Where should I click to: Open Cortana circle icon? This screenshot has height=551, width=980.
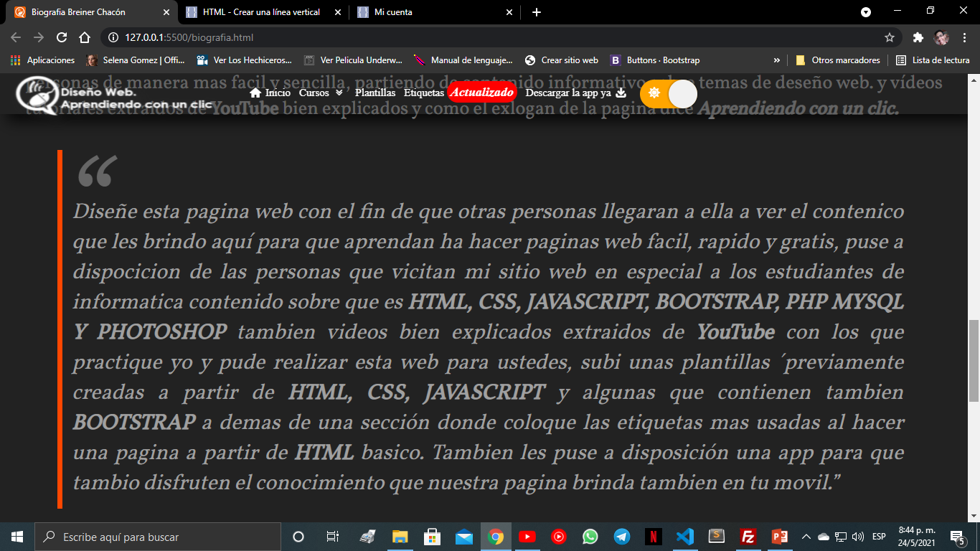point(298,537)
